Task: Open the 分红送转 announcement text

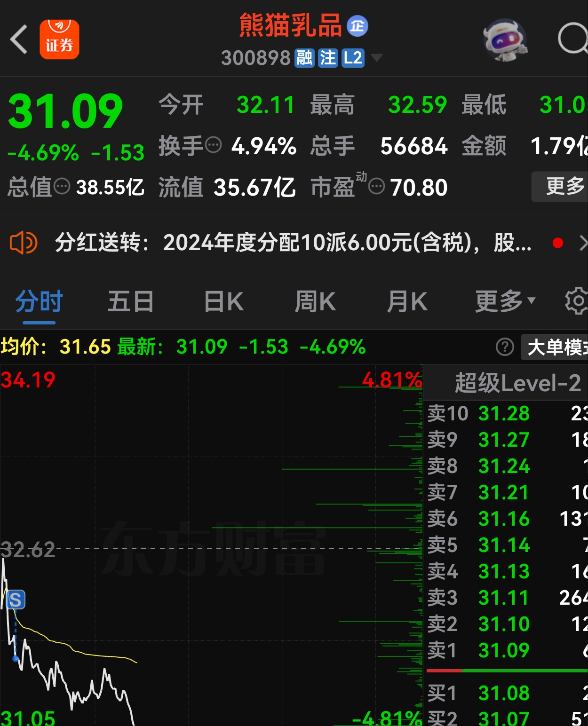Action: pos(293,243)
